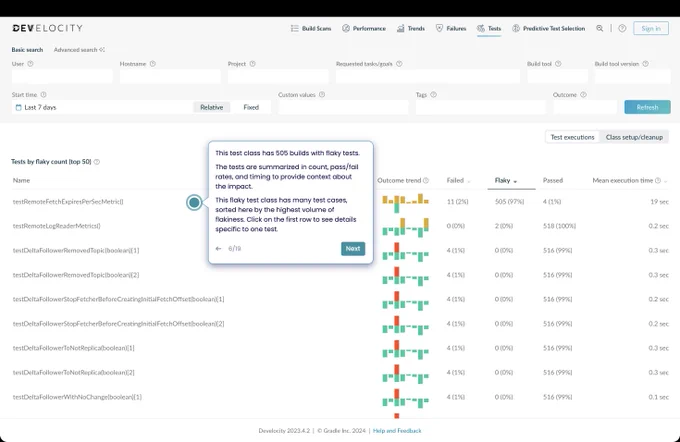Open the Last 7 days time picker

pyautogui.click(x=102, y=107)
